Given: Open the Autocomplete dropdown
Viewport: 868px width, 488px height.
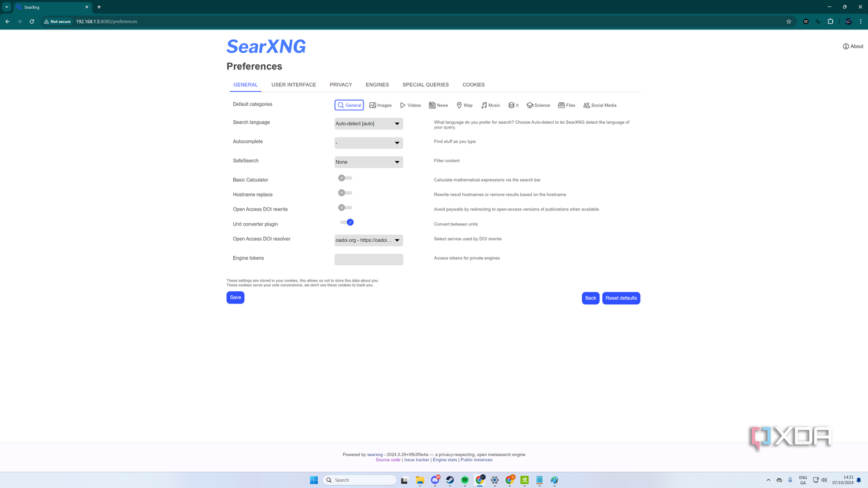Looking at the screenshot, I should point(369,143).
